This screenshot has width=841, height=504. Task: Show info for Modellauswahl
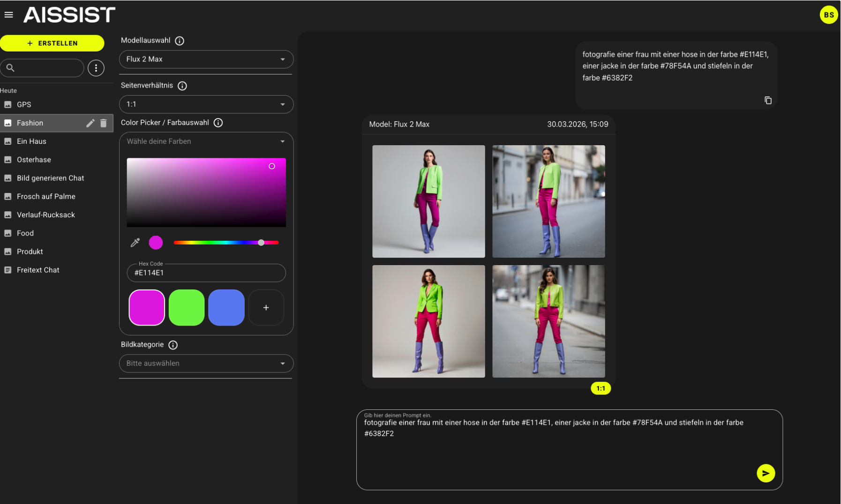click(x=180, y=41)
